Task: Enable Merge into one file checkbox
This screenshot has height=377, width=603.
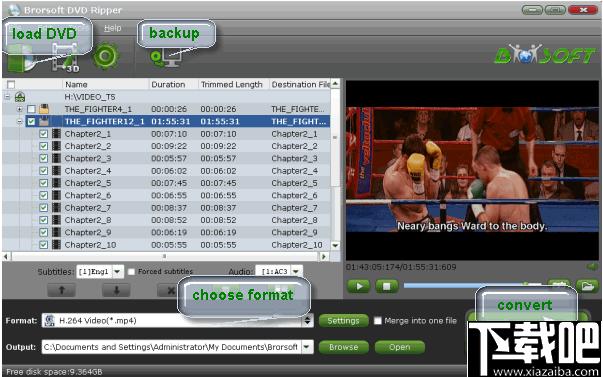Action: click(378, 320)
